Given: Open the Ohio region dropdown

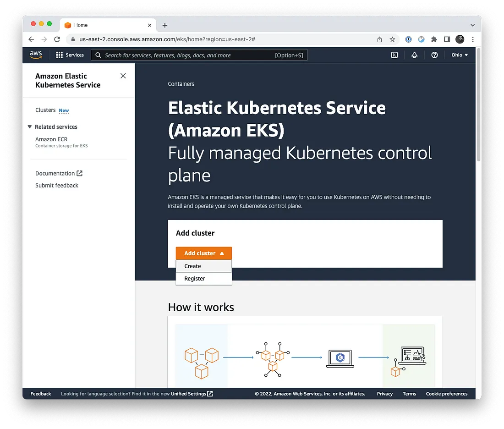Looking at the screenshot, I should coord(459,55).
